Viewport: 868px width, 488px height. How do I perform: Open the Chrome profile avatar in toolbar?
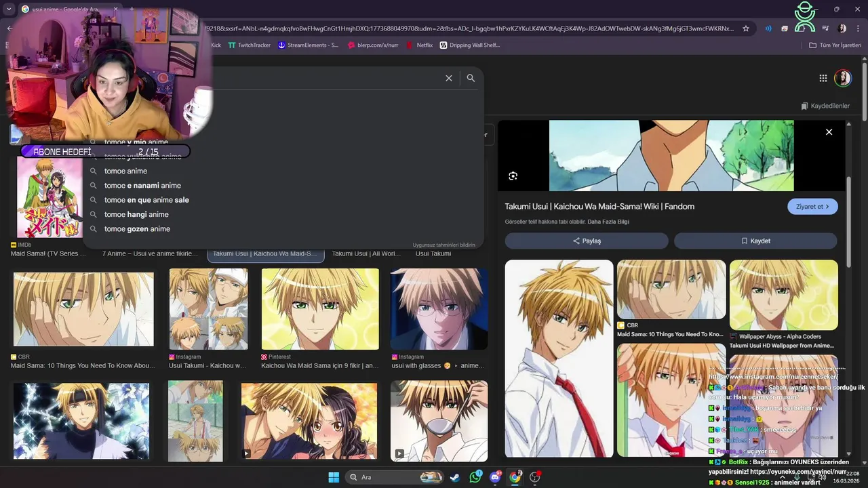click(x=842, y=28)
